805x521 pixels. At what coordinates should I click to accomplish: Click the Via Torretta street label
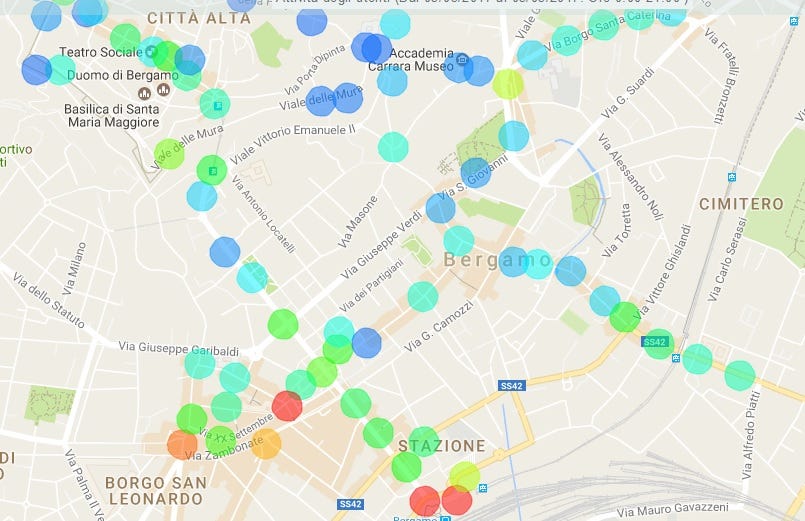(616, 230)
